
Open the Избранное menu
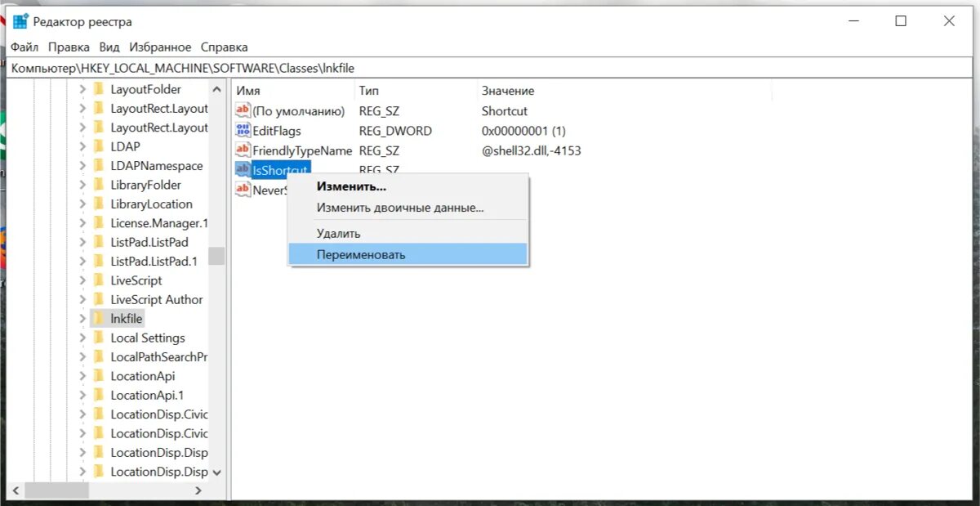click(x=159, y=47)
